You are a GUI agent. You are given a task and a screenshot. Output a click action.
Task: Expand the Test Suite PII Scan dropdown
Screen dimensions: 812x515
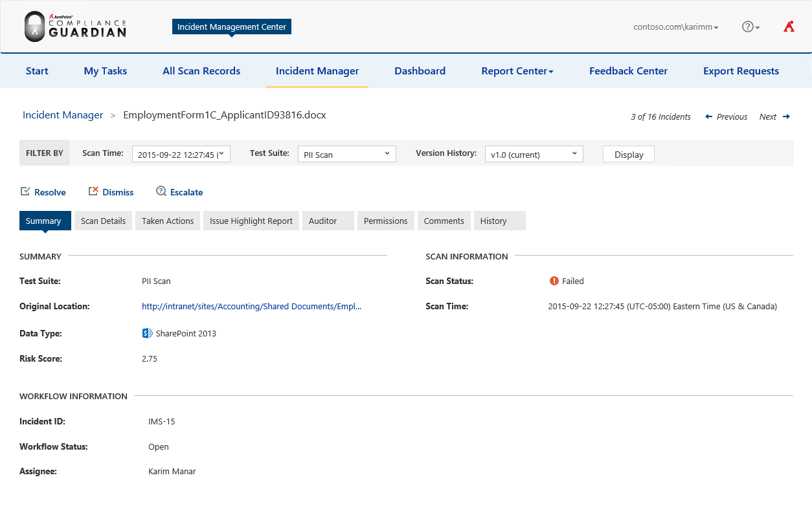click(x=346, y=154)
